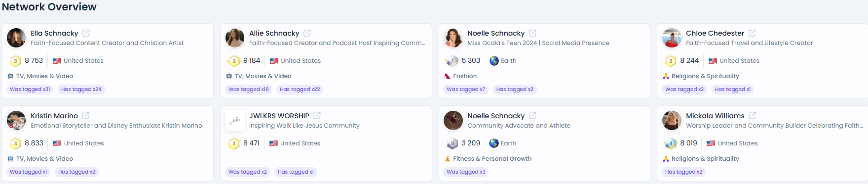
Task: Click the 'Fitness & Personal Growth' category
Action: click(x=492, y=159)
